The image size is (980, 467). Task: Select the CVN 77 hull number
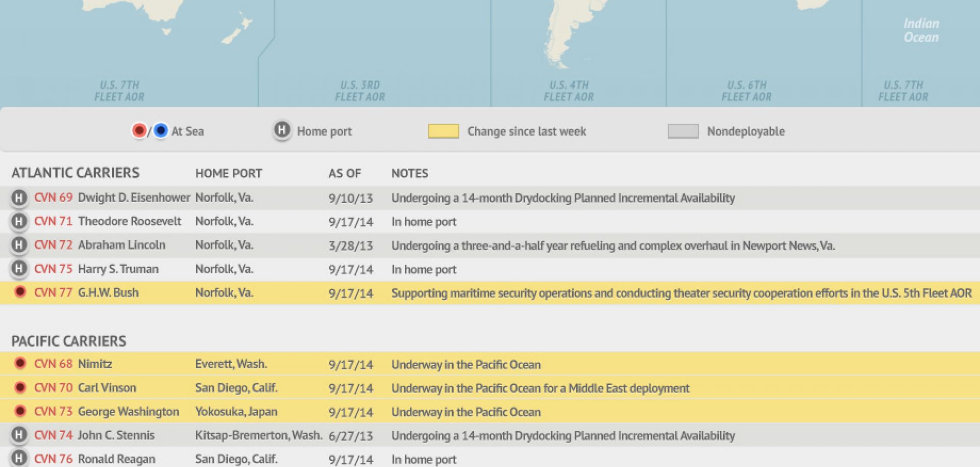[54, 293]
